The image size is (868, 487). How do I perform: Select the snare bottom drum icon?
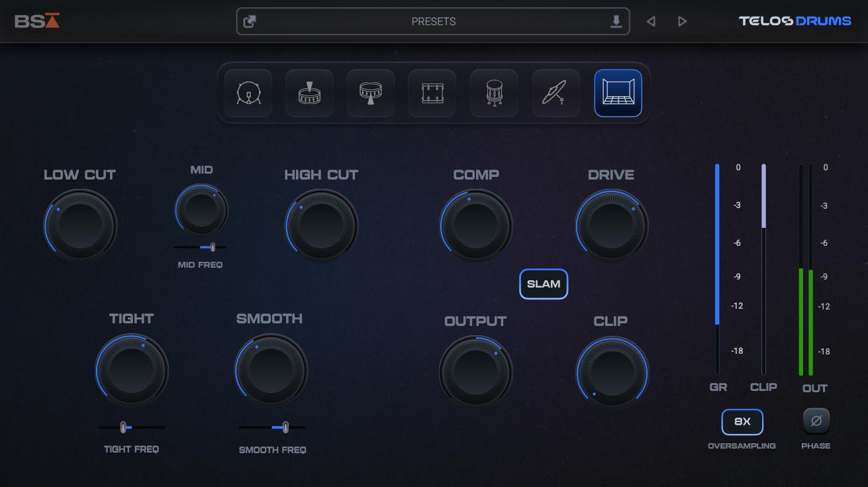tap(370, 93)
